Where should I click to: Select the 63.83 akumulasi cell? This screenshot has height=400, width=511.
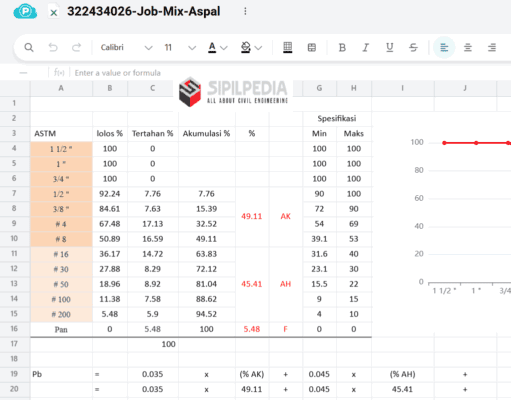tap(207, 254)
